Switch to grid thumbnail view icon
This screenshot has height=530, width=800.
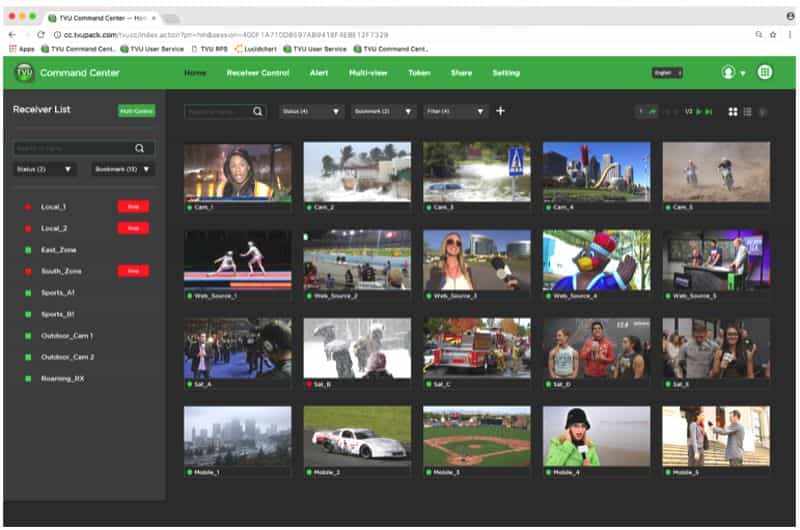click(733, 112)
